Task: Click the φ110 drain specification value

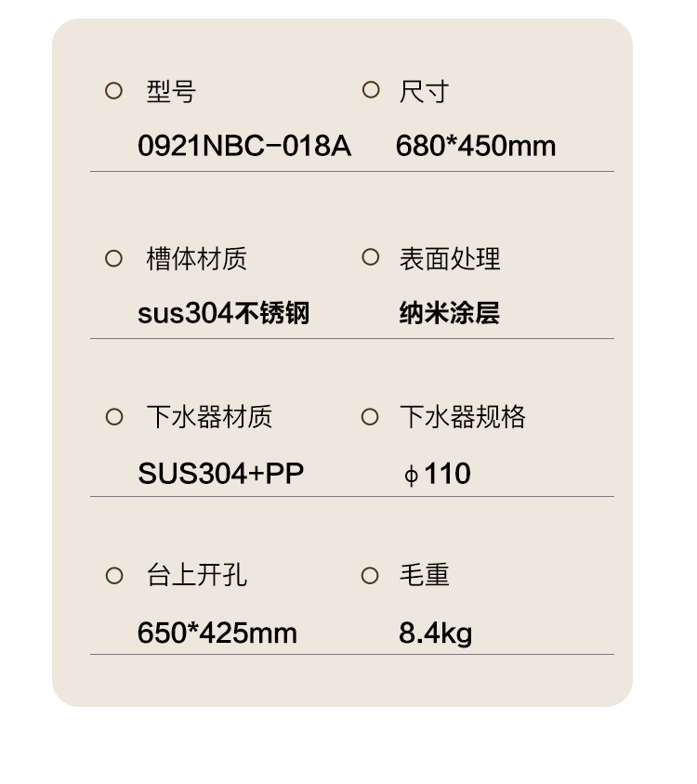Action: pyautogui.click(x=438, y=474)
